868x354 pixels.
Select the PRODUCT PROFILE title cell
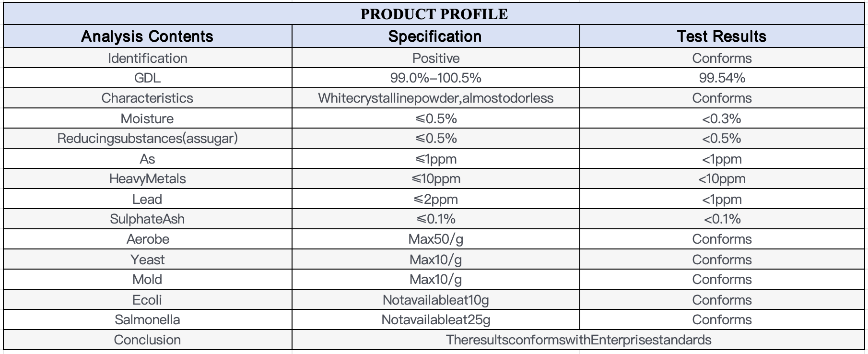pyautogui.click(x=434, y=14)
